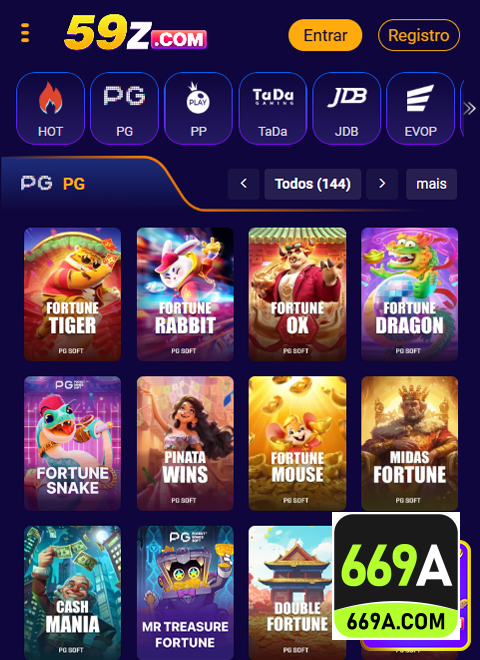Image resolution: width=480 pixels, height=660 pixels.
Task: Show more PG games via mais
Action: [x=431, y=184]
